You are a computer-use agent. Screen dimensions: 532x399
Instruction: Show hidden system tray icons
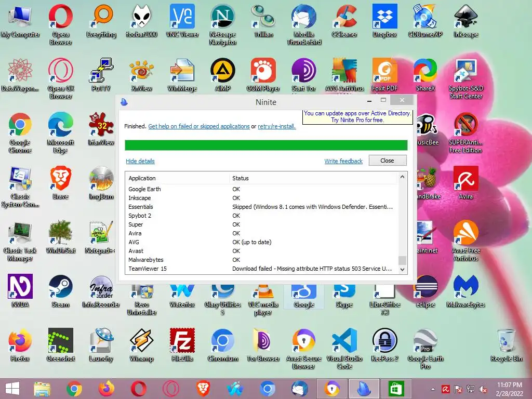coord(433,389)
